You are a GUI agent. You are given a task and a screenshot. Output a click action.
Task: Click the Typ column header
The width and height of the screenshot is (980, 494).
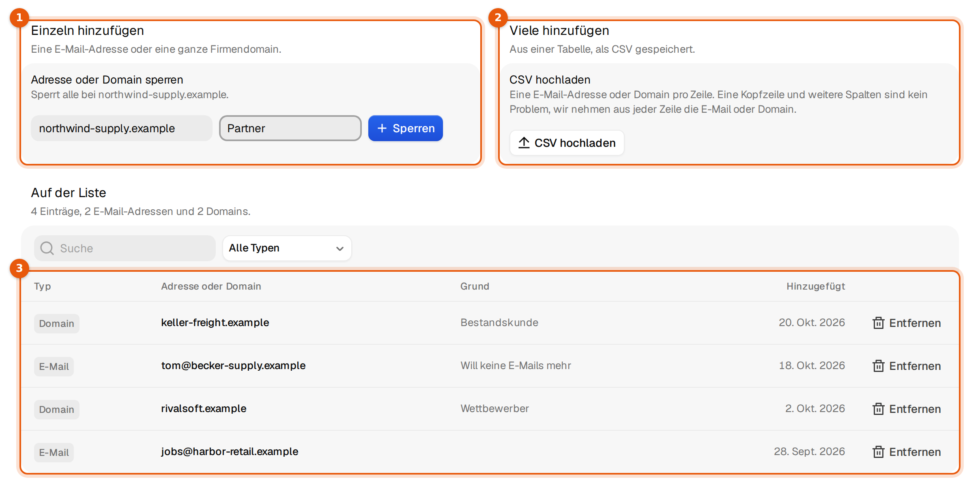[43, 286]
